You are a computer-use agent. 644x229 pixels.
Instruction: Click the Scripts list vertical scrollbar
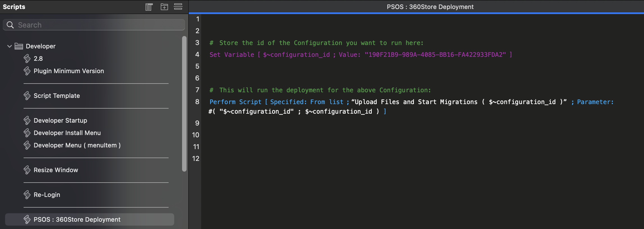tap(184, 104)
